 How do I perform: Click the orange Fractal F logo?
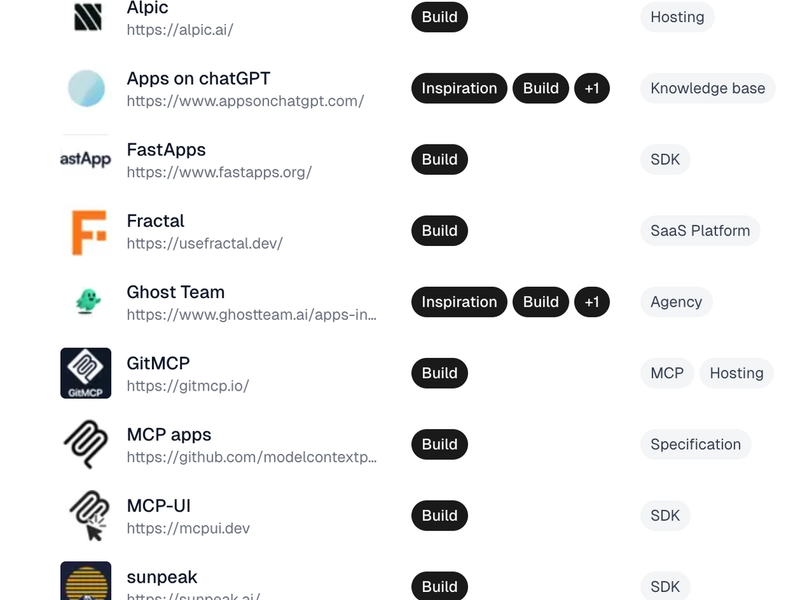(89, 232)
